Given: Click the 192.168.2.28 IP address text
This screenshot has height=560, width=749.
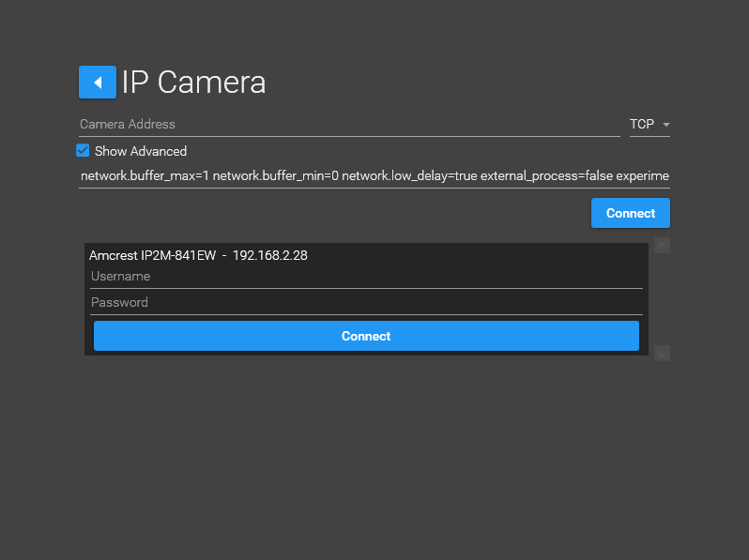Looking at the screenshot, I should coord(270,255).
